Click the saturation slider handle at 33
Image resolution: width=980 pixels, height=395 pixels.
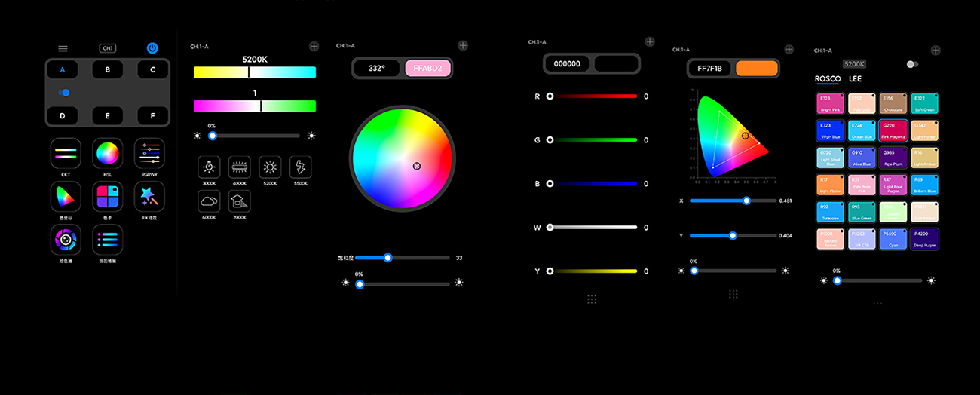click(x=387, y=258)
